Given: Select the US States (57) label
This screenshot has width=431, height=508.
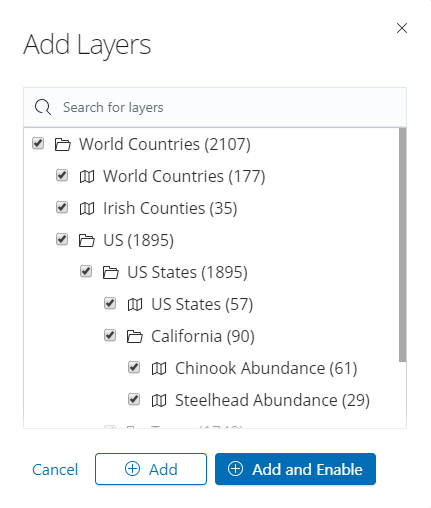Looking at the screenshot, I should (202, 304).
